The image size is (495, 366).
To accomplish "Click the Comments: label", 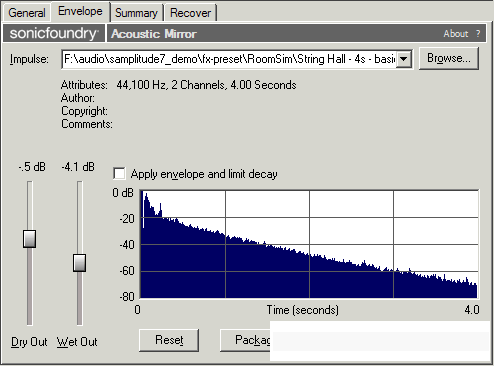I will (87, 124).
